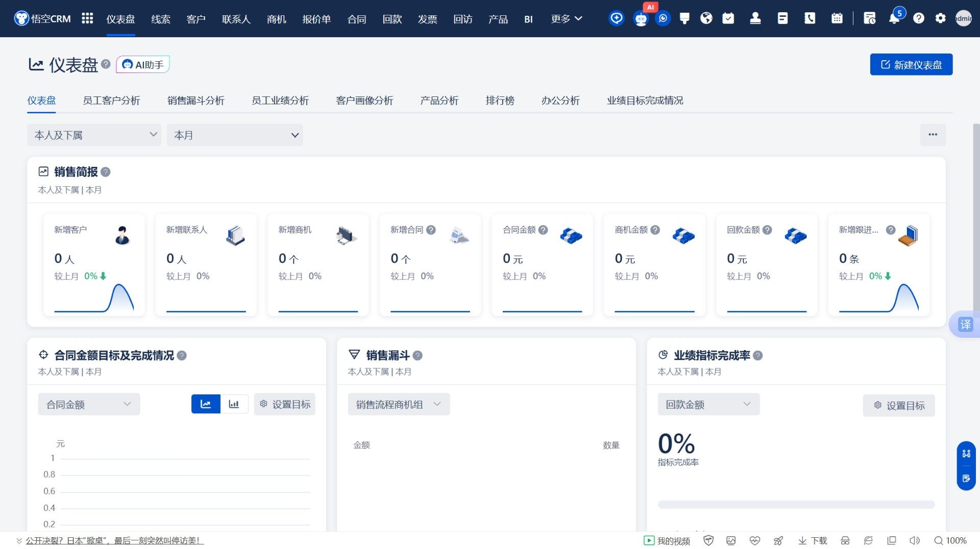Click the phone call icon in top bar

click(x=810, y=19)
